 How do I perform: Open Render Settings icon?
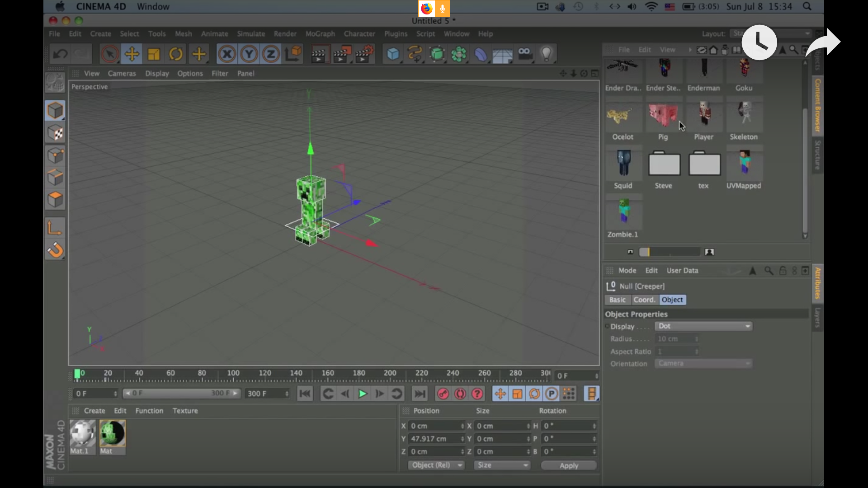(x=364, y=54)
